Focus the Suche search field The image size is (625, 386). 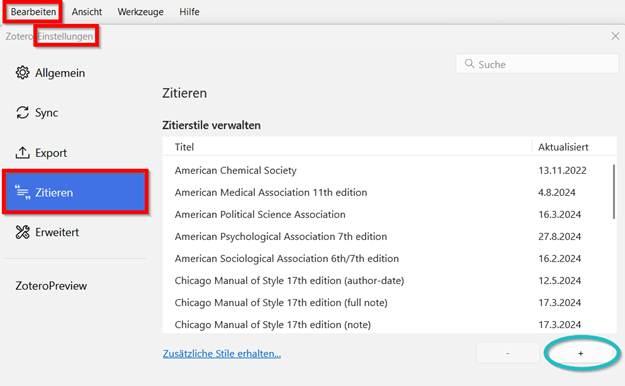[537, 64]
